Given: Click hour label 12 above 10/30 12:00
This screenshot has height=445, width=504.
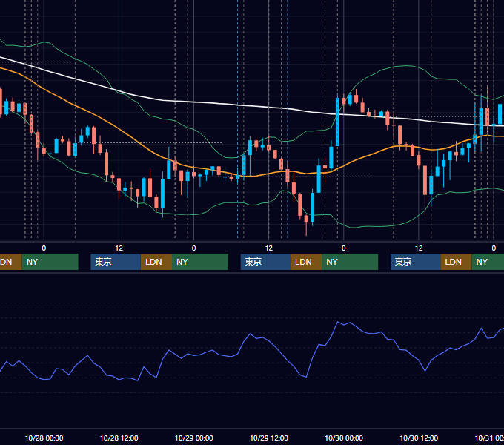Looking at the screenshot, I should 419,248.
